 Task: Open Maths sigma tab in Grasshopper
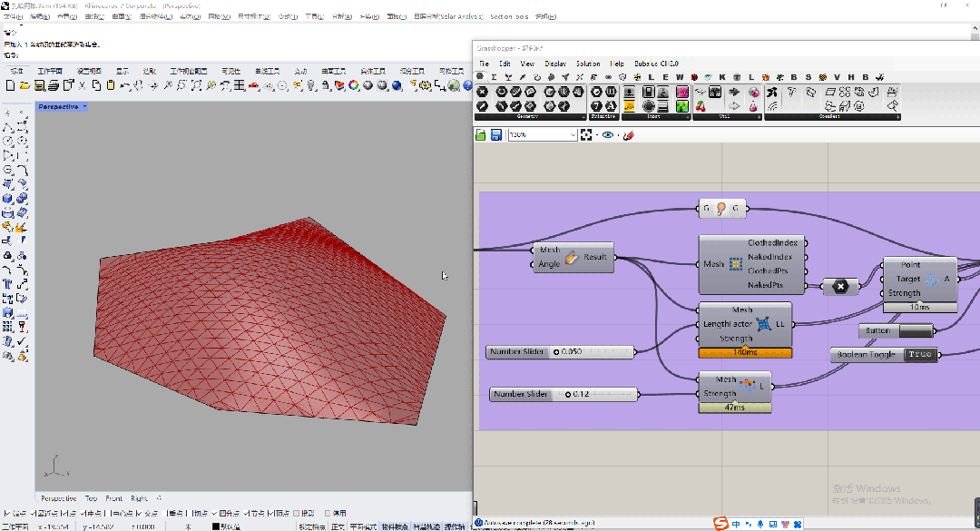pos(494,77)
